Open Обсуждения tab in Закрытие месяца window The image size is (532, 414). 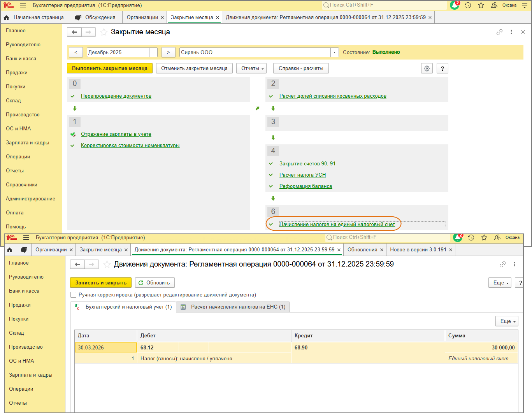click(x=96, y=18)
